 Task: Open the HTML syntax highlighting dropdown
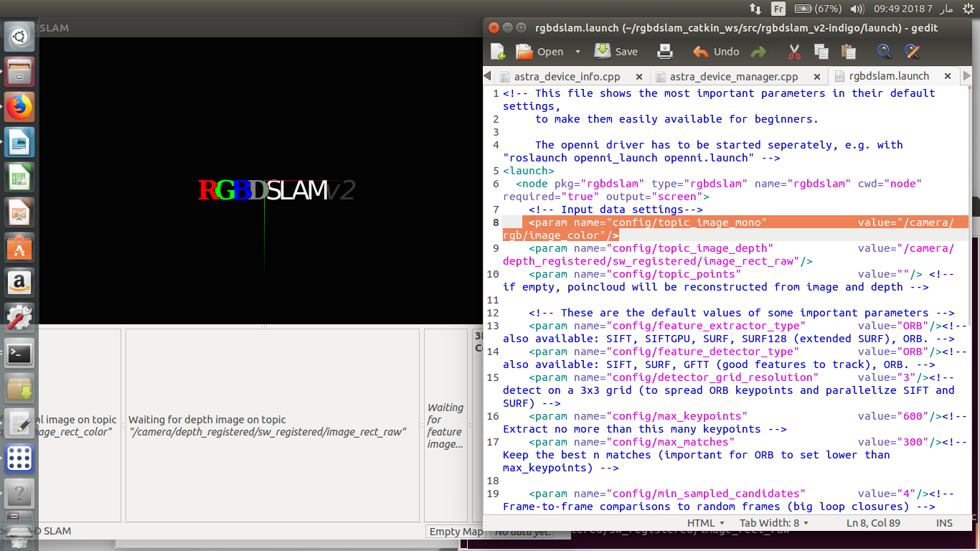(704, 523)
